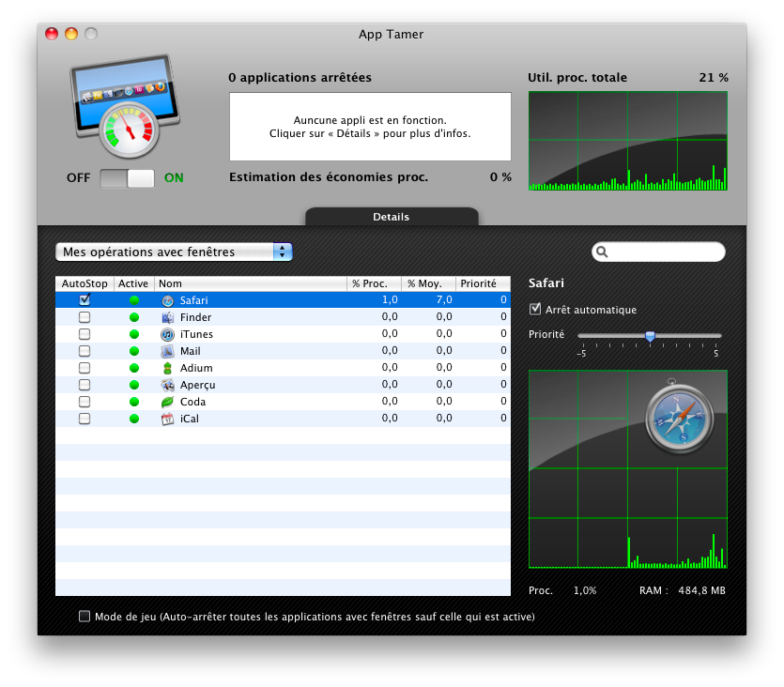Click Safari's 7,0 average value
This screenshot has height=687, width=784.
pos(444,299)
